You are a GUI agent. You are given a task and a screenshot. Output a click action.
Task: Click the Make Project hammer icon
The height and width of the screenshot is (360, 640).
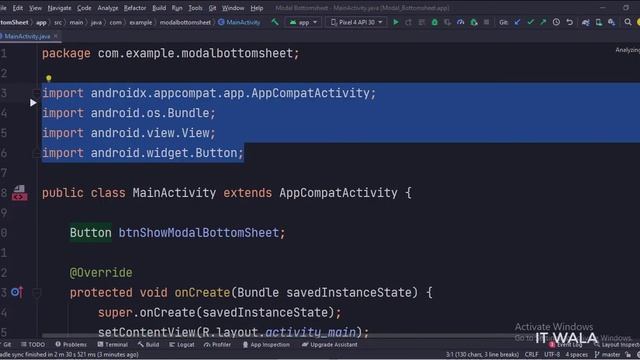click(x=275, y=22)
